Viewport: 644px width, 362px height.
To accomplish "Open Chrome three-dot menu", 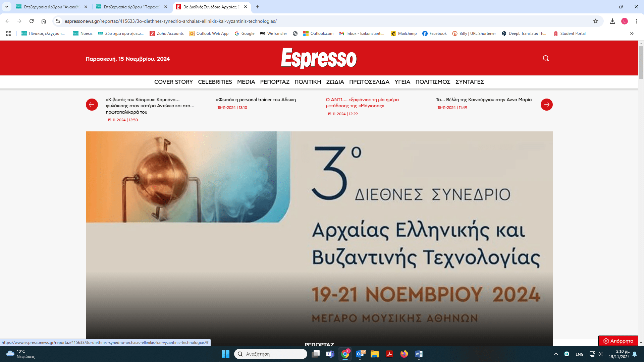I will [x=636, y=21].
